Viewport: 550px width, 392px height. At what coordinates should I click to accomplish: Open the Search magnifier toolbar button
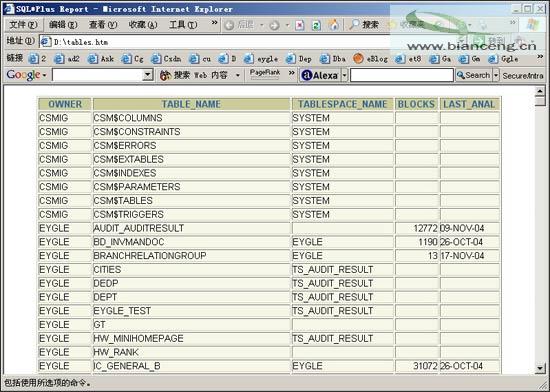(364, 25)
